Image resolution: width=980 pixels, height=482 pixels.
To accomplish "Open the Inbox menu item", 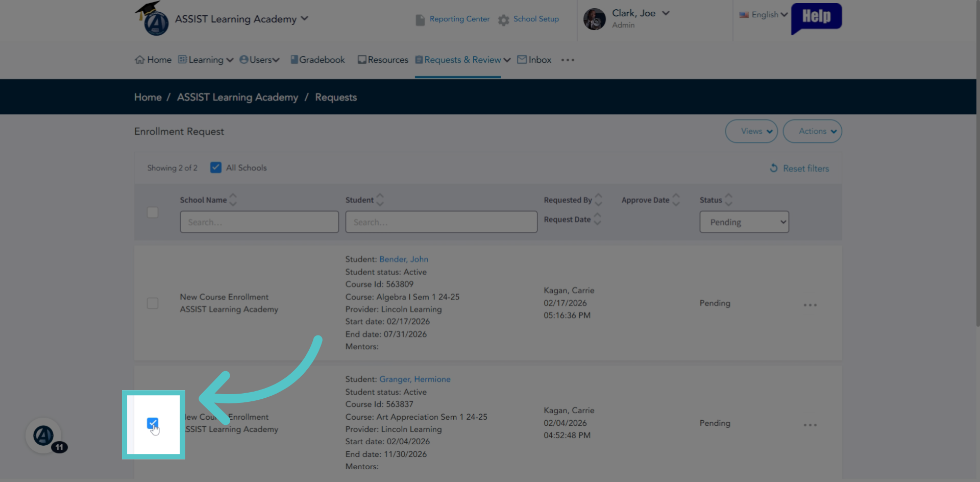I will (x=534, y=60).
